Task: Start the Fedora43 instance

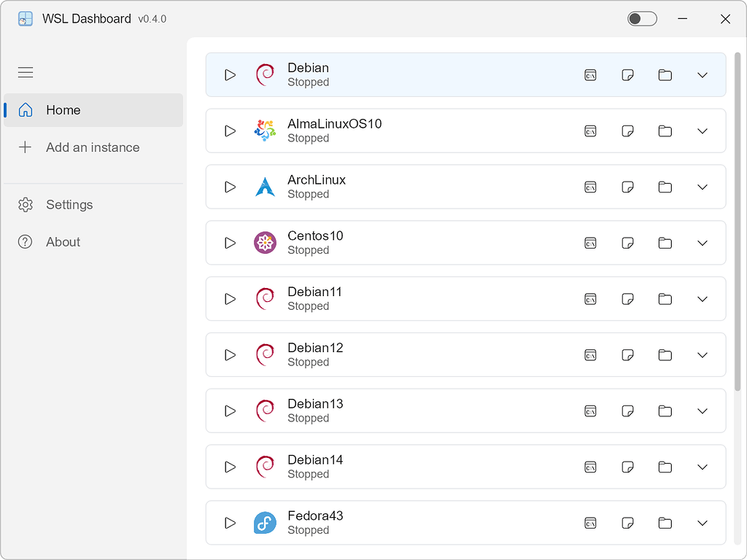Action: (x=230, y=523)
